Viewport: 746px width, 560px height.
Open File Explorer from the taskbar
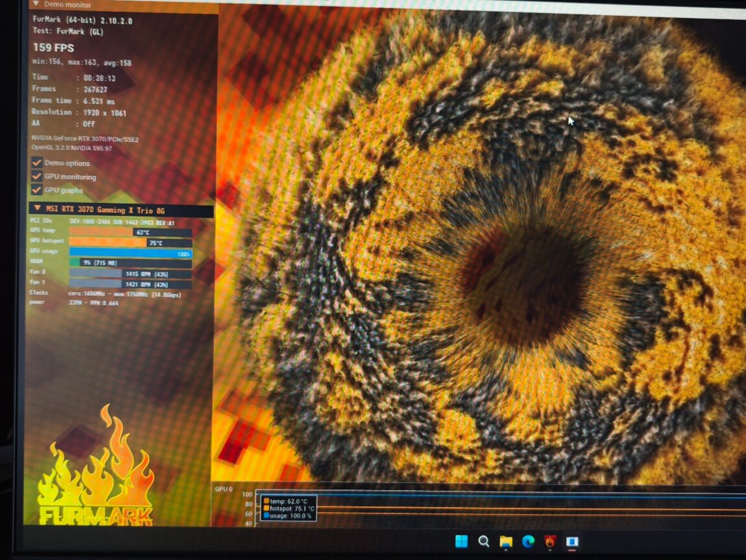tap(506, 541)
